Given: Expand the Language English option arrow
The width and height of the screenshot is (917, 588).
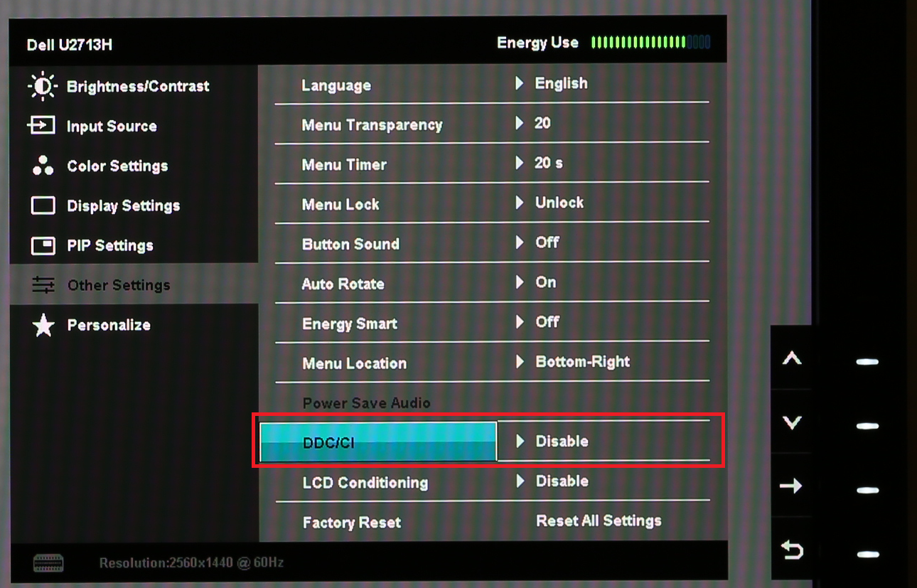Looking at the screenshot, I should click(520, 83).
